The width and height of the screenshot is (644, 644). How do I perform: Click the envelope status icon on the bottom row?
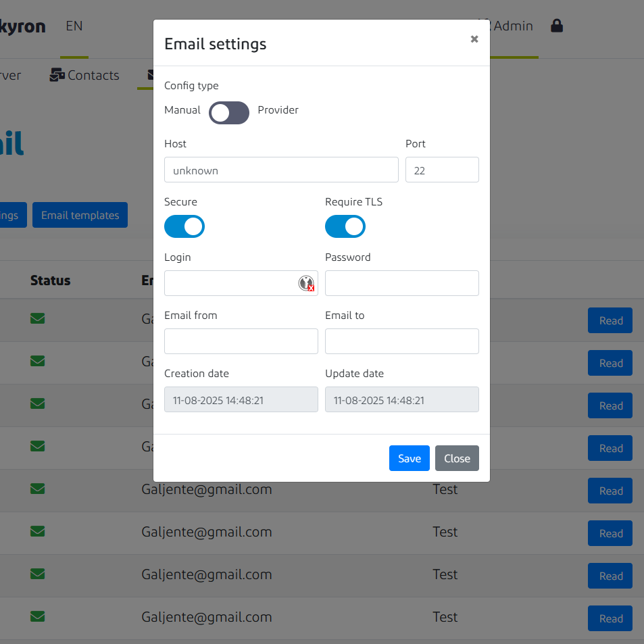tap(37, 616)
